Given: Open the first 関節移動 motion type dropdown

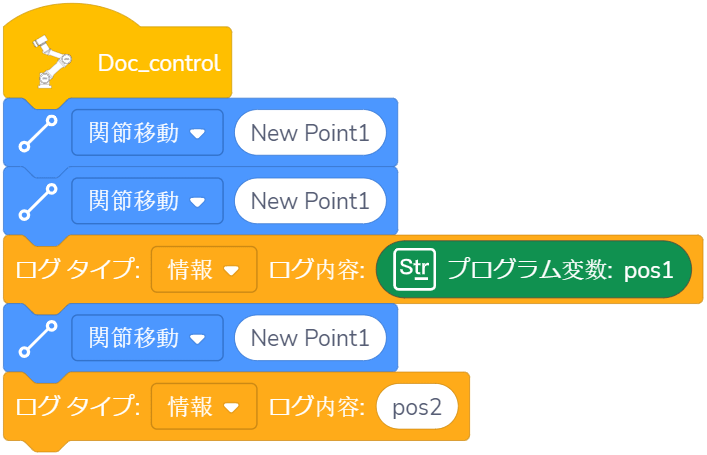Looking at the screenshot, I should (x=147, y=133).
